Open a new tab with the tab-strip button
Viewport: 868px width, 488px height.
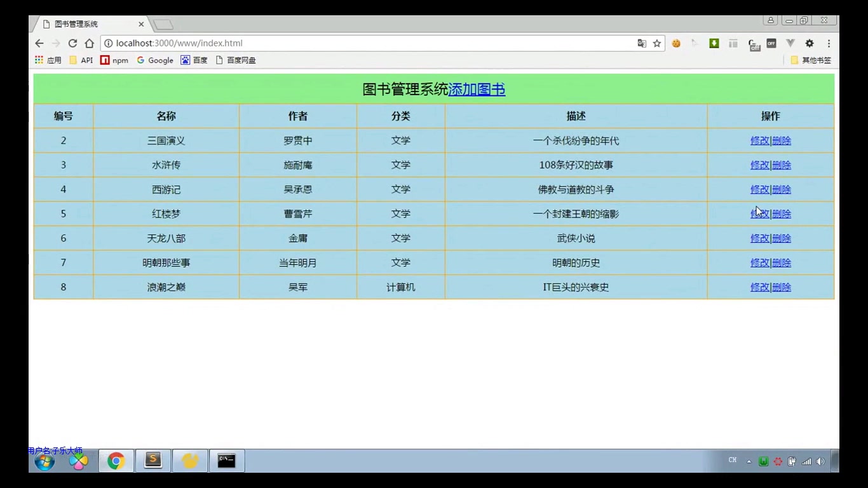coord(163,25)
